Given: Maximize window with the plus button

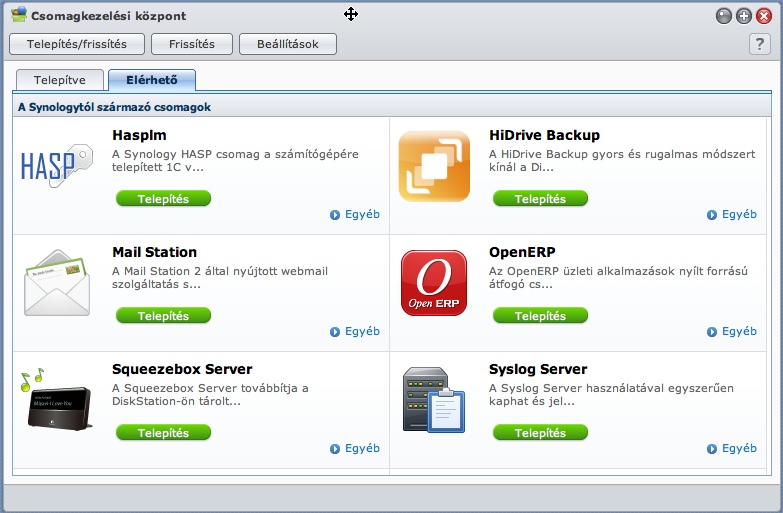Looking at the screenshot, I should [x=744, y=16].
